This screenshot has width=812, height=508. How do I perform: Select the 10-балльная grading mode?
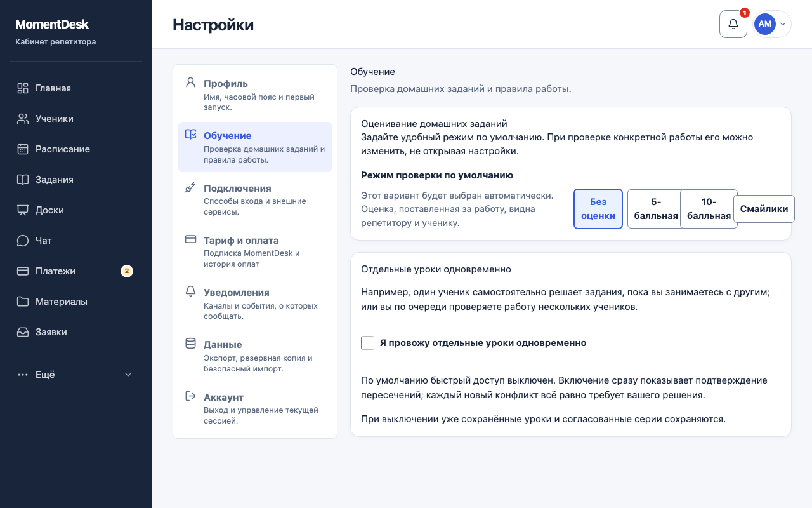pos(709,209)
